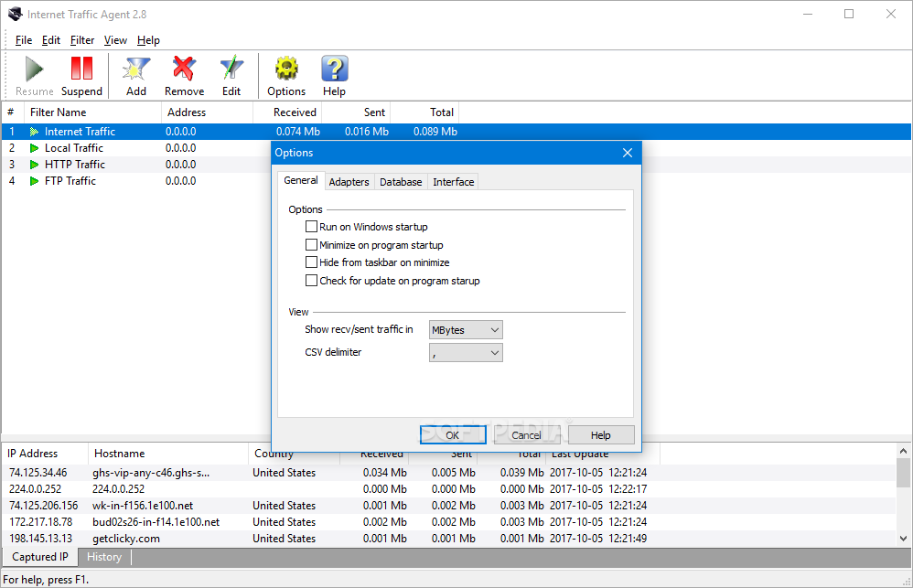Click the Add filter funnel icon
Screen dimensions: 913x588
click(136, 69)
